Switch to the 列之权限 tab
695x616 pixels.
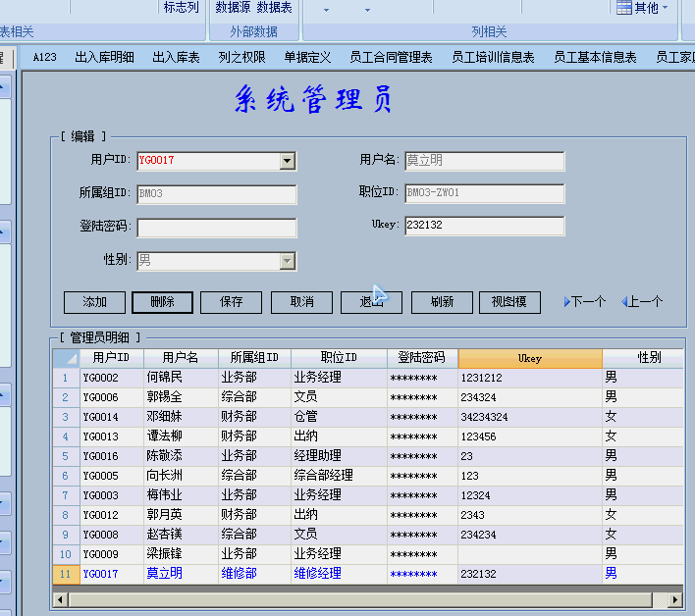[241, 57]
